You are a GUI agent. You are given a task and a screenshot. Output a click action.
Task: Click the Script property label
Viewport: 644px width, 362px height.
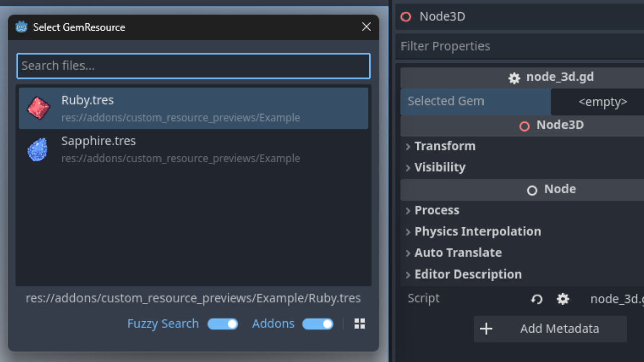(424, 298)
